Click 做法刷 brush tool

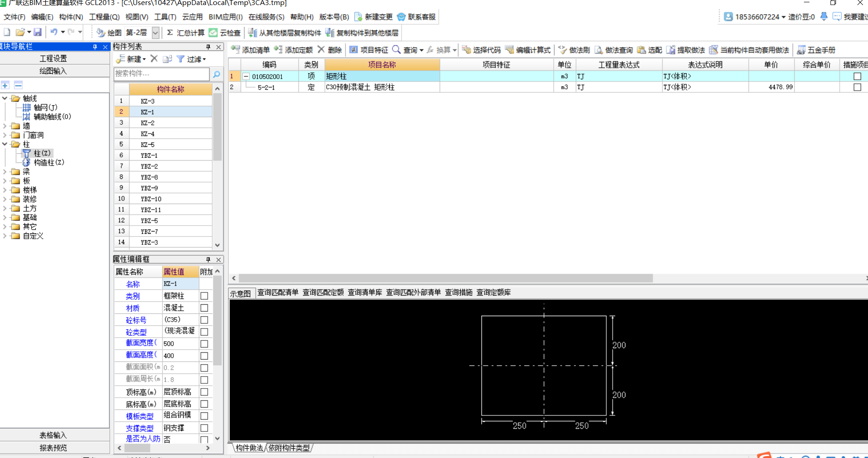tap(574, 50)
